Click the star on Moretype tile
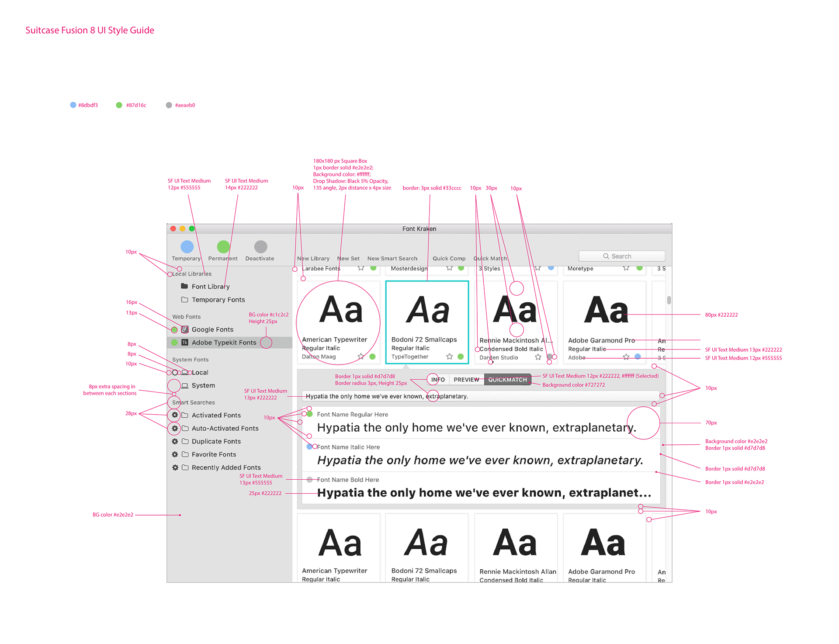Viewport: 839px width, 644px height. point(626,268)
